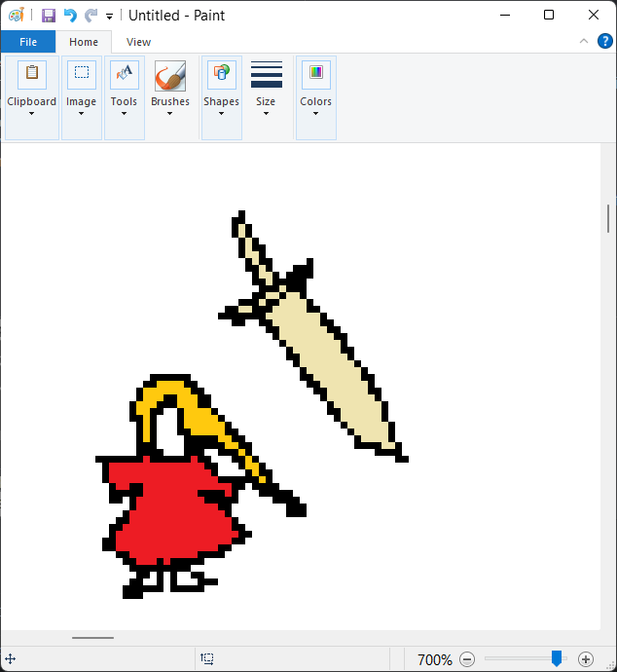
Task: Maximize the Paint window
Action: [x=549, y=15]
